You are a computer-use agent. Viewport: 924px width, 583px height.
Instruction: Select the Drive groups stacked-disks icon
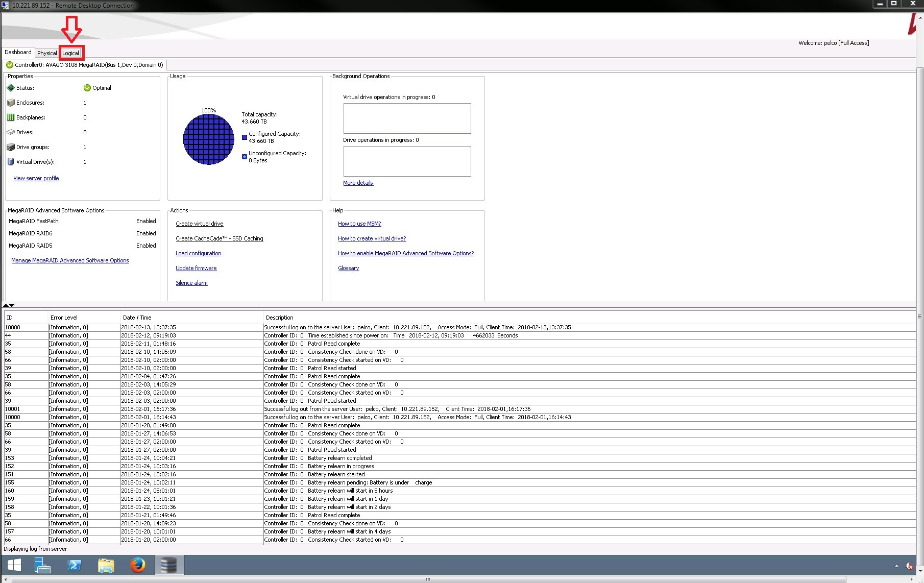(x=10, y=147)
